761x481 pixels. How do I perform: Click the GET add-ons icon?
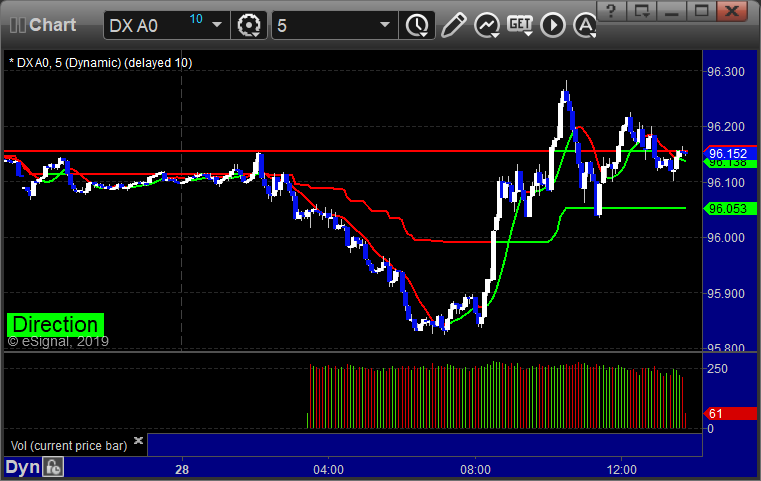pyautogui.click(x=520, y=25)
